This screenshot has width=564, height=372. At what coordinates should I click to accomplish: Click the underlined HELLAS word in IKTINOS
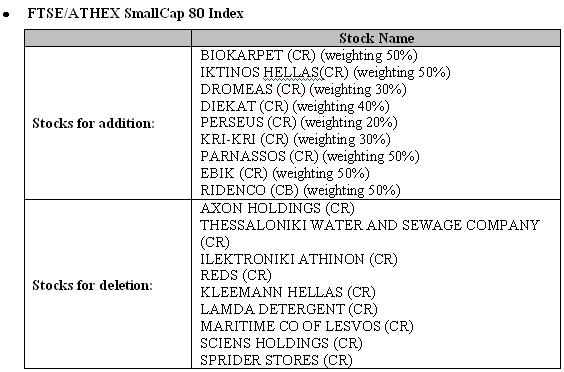tap(291, 72)
